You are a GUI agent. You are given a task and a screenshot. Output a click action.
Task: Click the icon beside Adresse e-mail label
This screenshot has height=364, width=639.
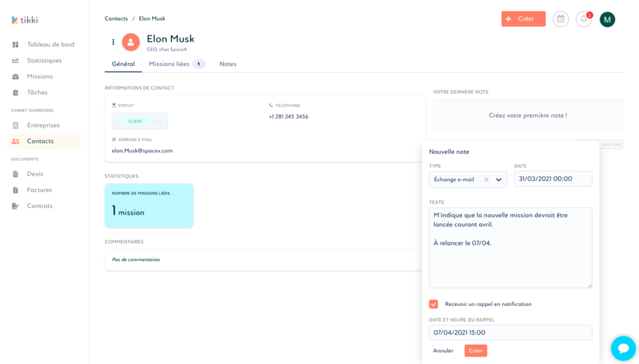coord(114,140)
